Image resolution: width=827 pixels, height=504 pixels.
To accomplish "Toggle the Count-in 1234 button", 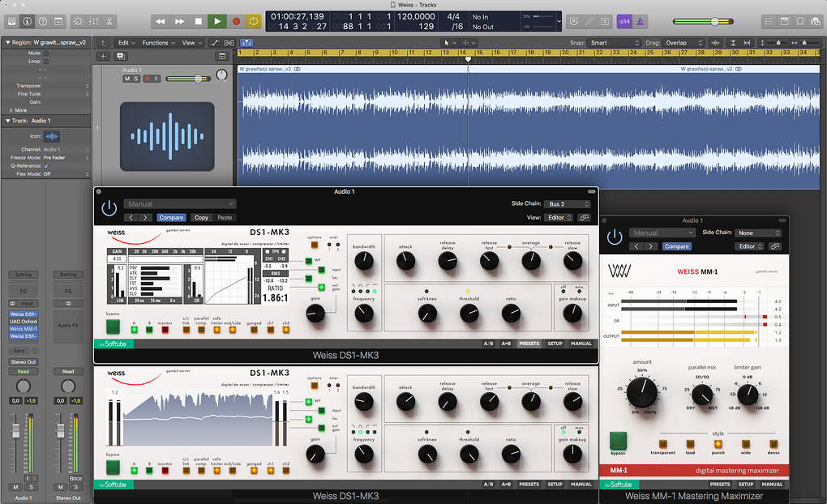I will [624, 22].
